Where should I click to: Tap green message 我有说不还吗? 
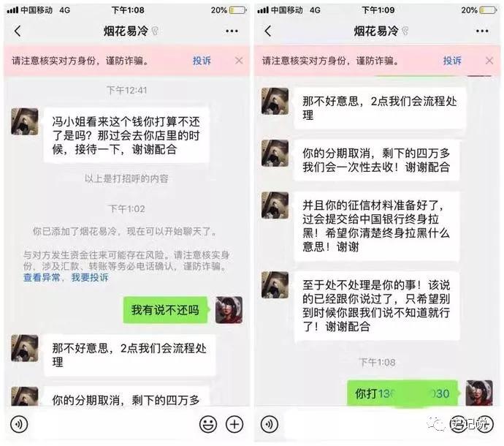point(165,310)
